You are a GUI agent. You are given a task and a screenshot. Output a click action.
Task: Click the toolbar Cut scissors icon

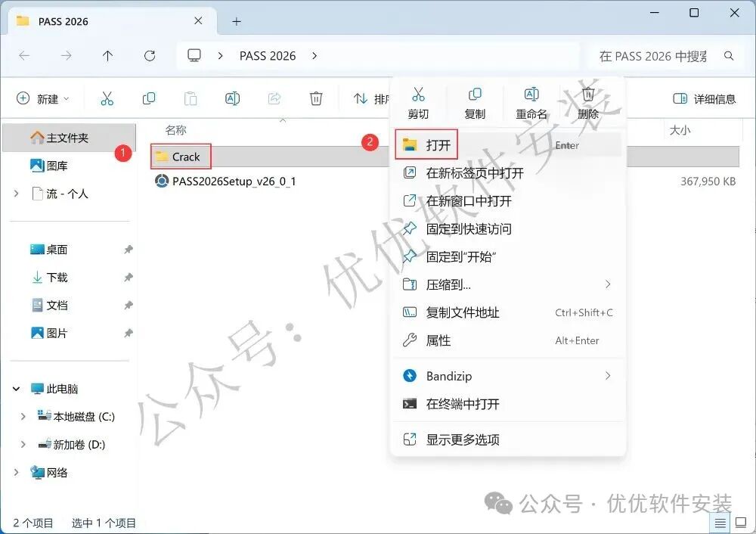pos(107,98)
